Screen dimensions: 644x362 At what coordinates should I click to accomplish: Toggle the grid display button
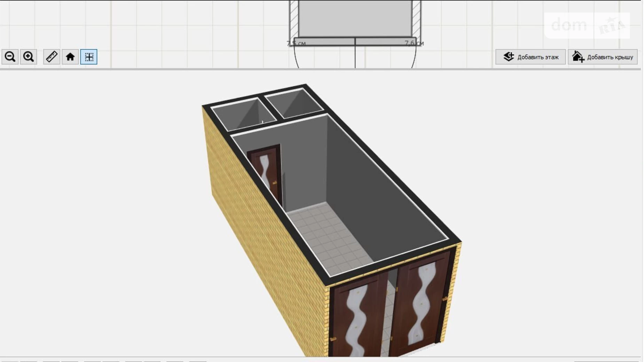(89, 57)
